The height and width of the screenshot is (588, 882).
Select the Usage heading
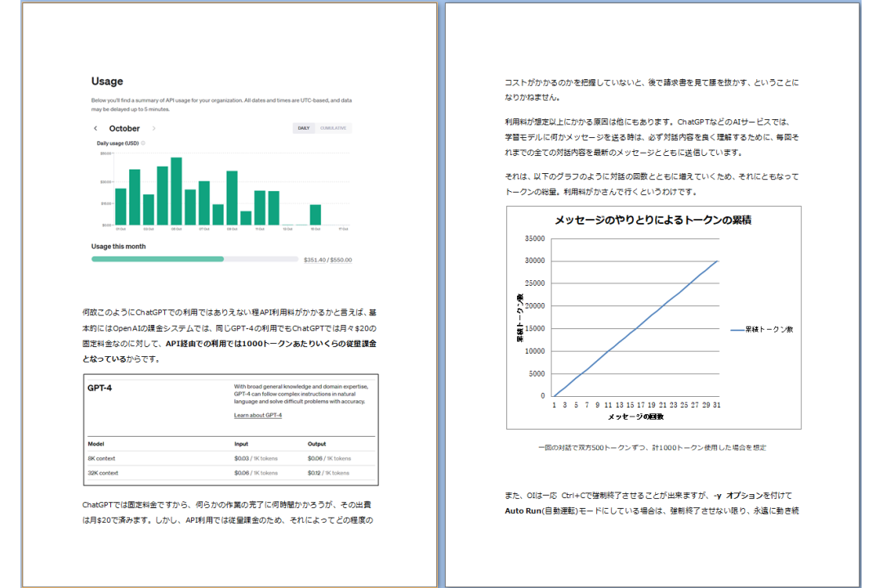108,81
